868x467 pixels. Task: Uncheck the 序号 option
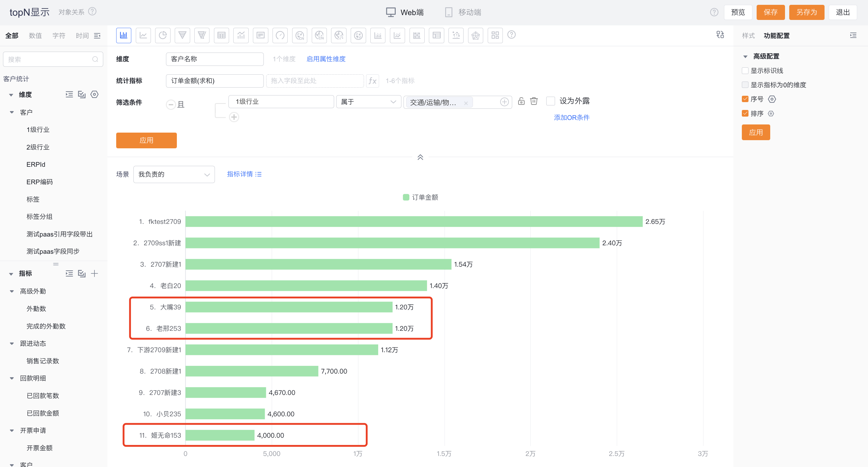[x=745, y=99]
